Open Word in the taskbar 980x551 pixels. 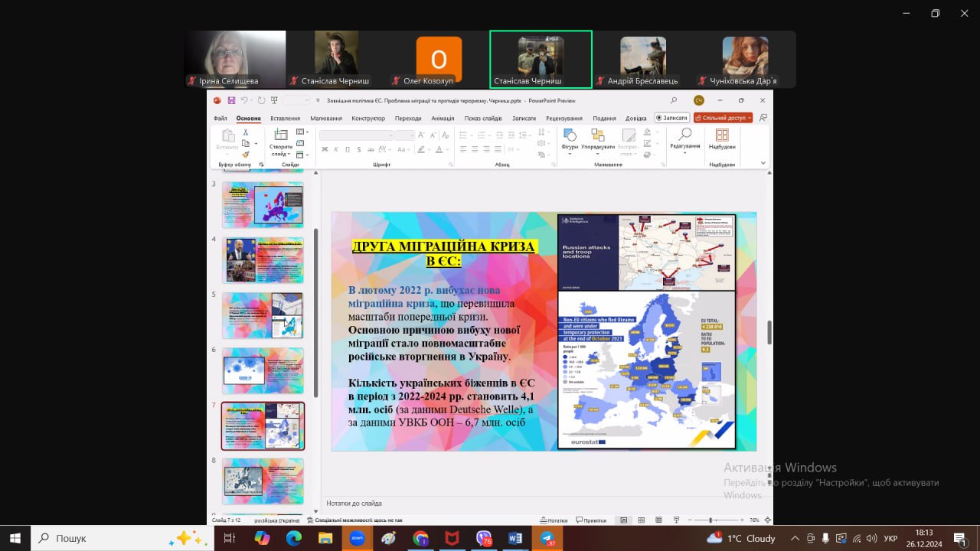coord(515,538)
